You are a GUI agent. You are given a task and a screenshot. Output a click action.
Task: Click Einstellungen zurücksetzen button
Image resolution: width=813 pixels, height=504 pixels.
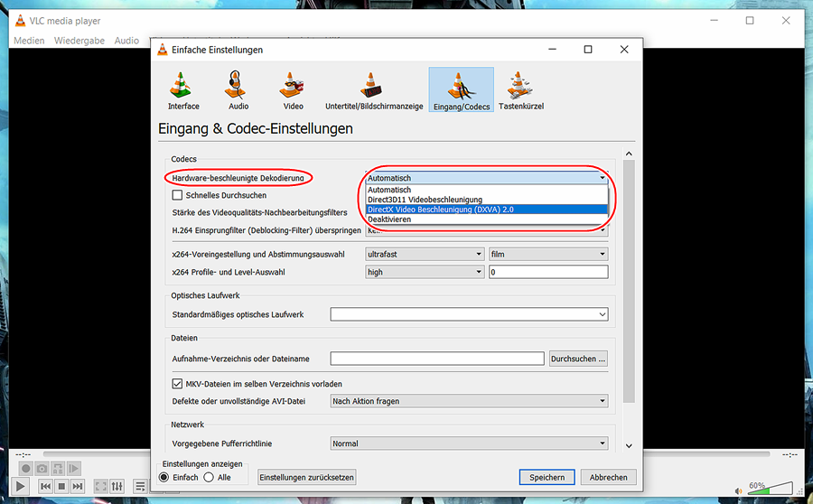tap(306, 477)
